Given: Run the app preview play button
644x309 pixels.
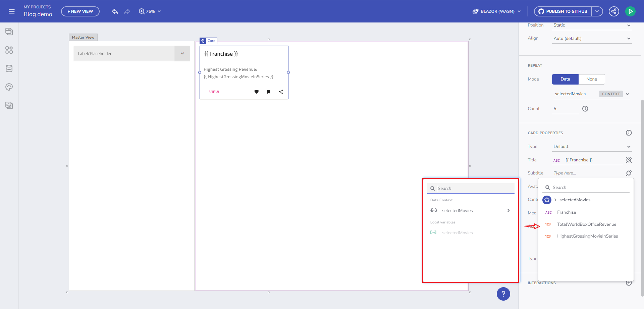Looking at the screenshot, I should click(630, 11).
